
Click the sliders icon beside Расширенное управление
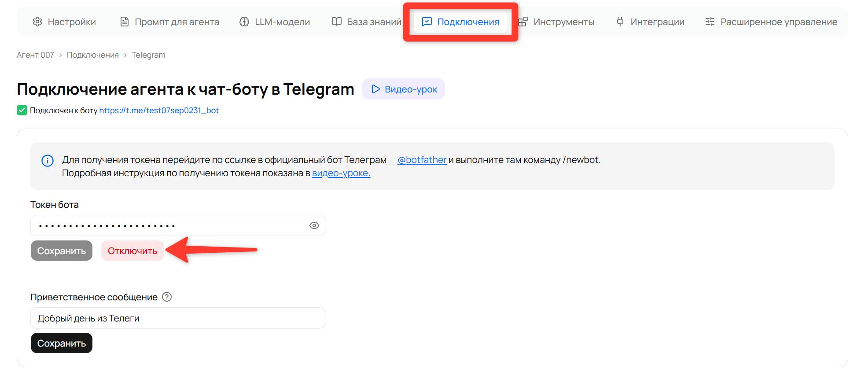[x=710, y=22]
